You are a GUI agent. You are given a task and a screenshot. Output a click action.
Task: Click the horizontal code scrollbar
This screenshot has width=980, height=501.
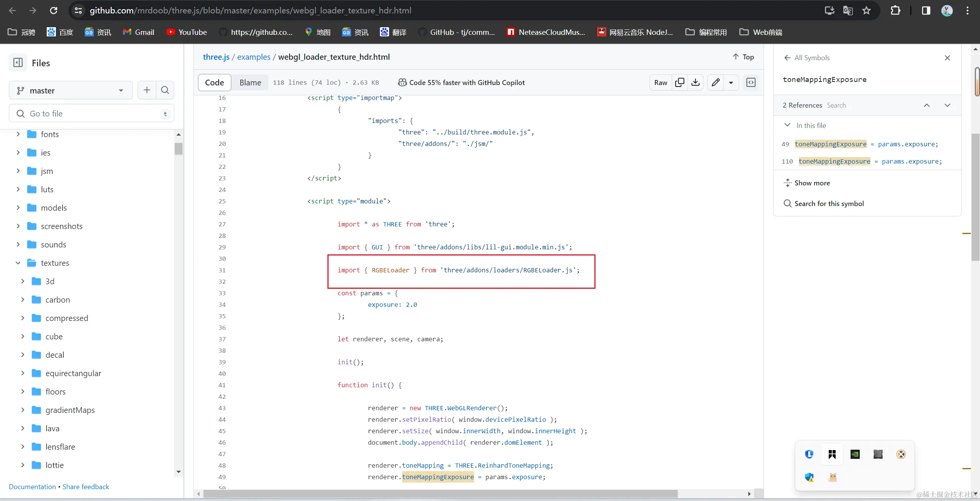point(440,494)
